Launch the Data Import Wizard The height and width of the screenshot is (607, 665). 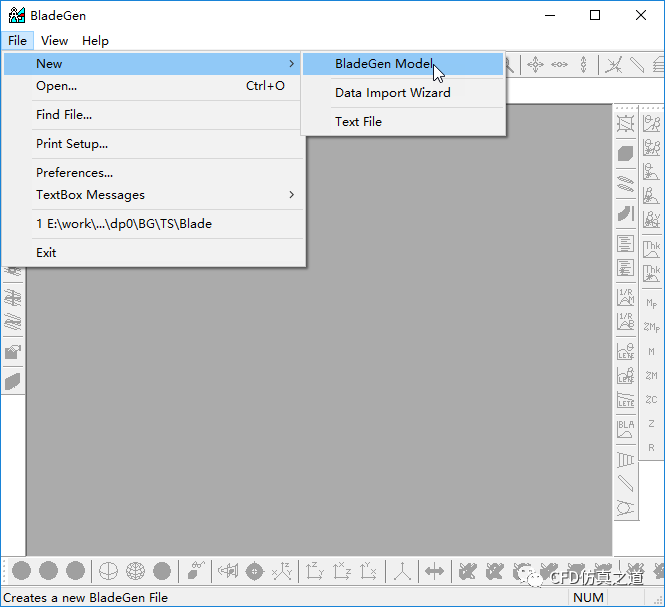coord(403,92)
